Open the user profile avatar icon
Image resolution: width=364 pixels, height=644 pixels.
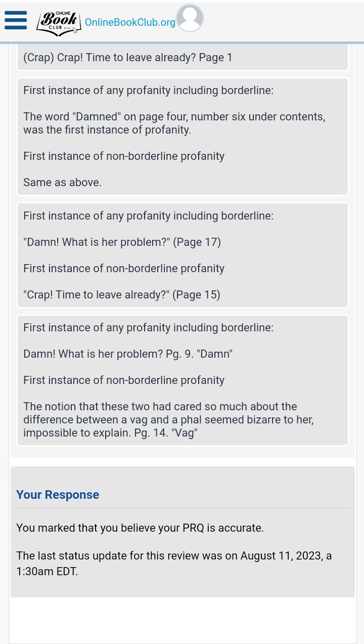click(190, 18)
